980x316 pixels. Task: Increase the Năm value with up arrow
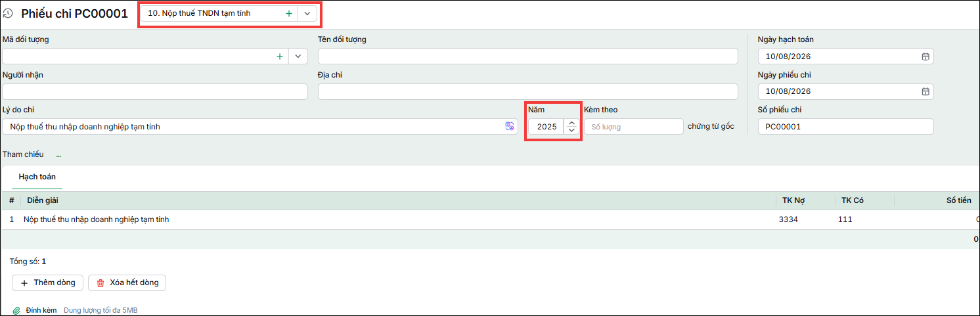[x=571, y=123]
